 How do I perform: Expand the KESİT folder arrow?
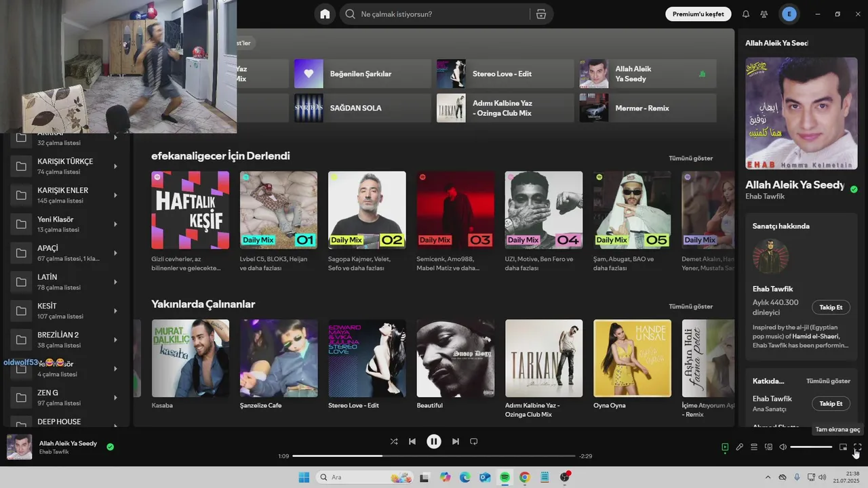pos(115,310)
